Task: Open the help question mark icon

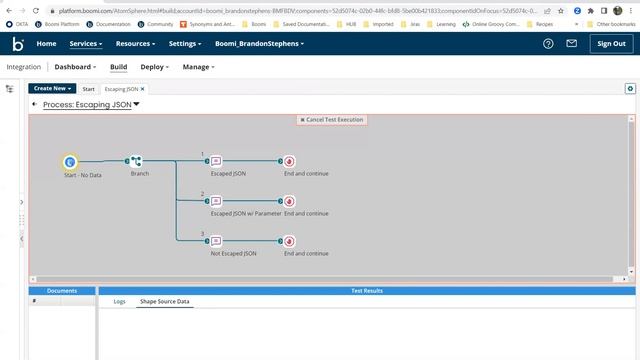Action: [548, 44]
